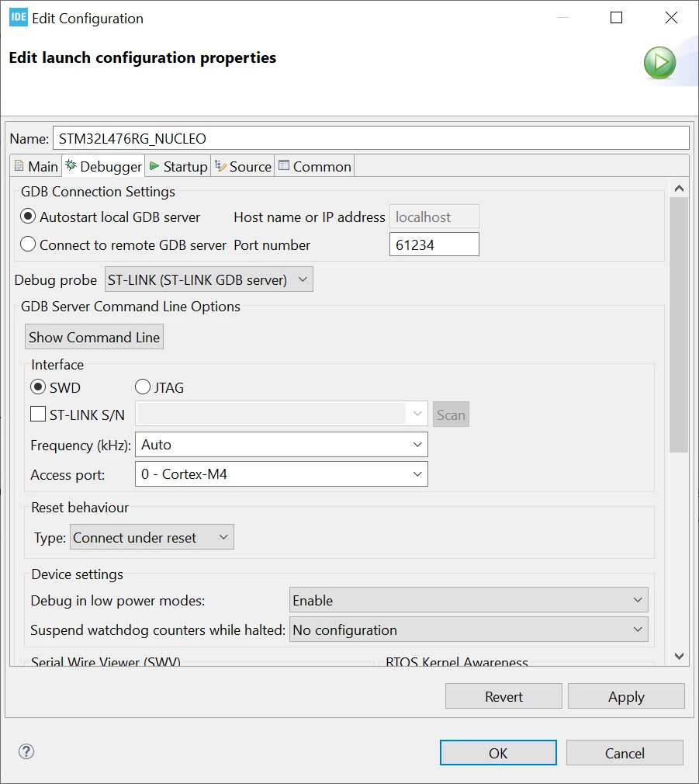Click the Main tab document icon
The image size is (699, 784).
click(19, 165)
